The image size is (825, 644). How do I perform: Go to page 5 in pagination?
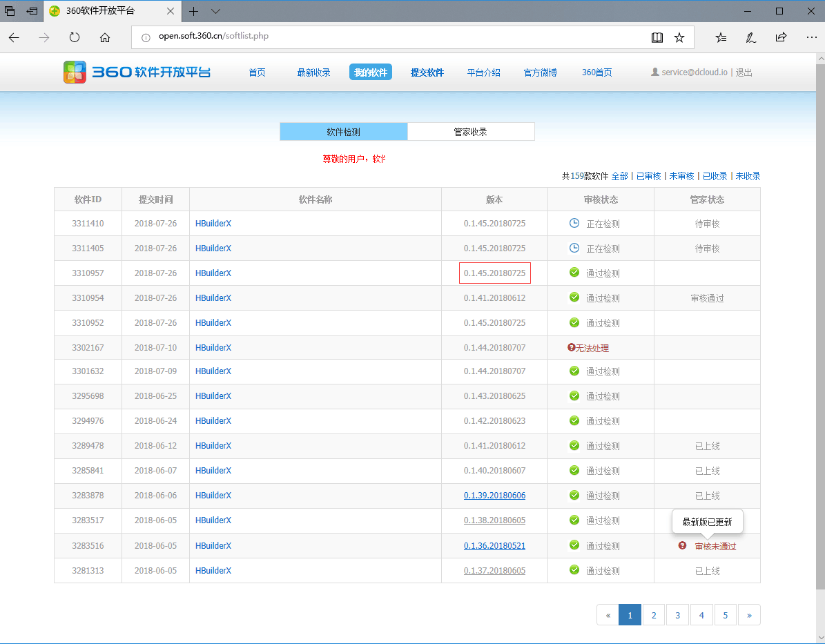coord(726,615)
